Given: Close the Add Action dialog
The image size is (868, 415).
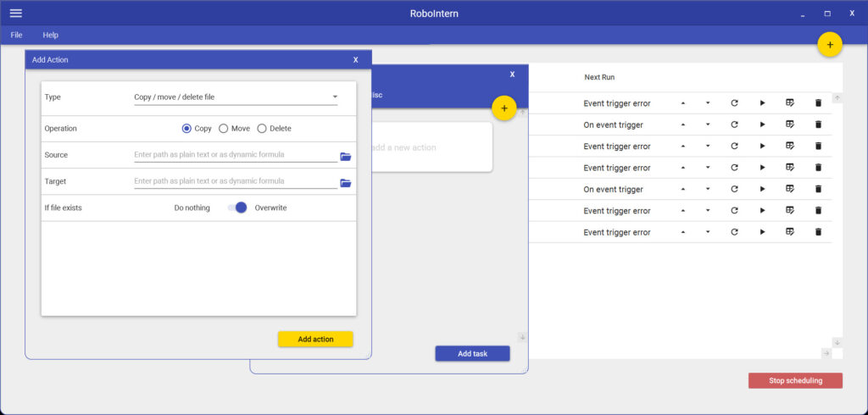Looking at the screenshot, I should tap(355, 60).
